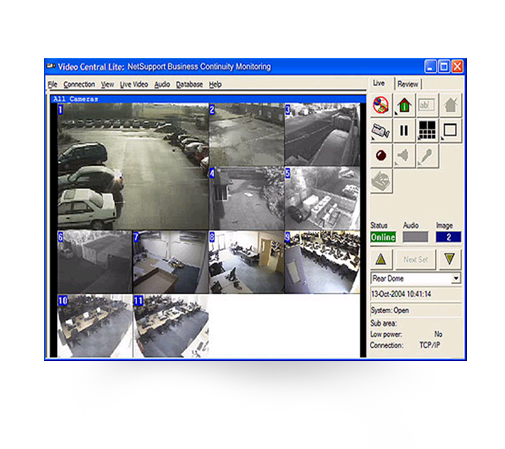Click the disconnect globe icon
The height and width of the screenshot is (449, 505).
pos(381,105)
